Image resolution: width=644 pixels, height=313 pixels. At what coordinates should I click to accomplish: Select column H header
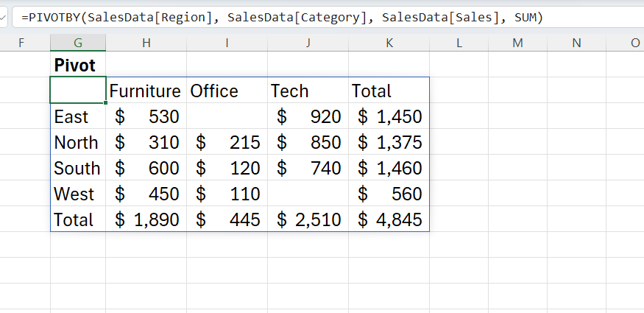tap(146, 43)
